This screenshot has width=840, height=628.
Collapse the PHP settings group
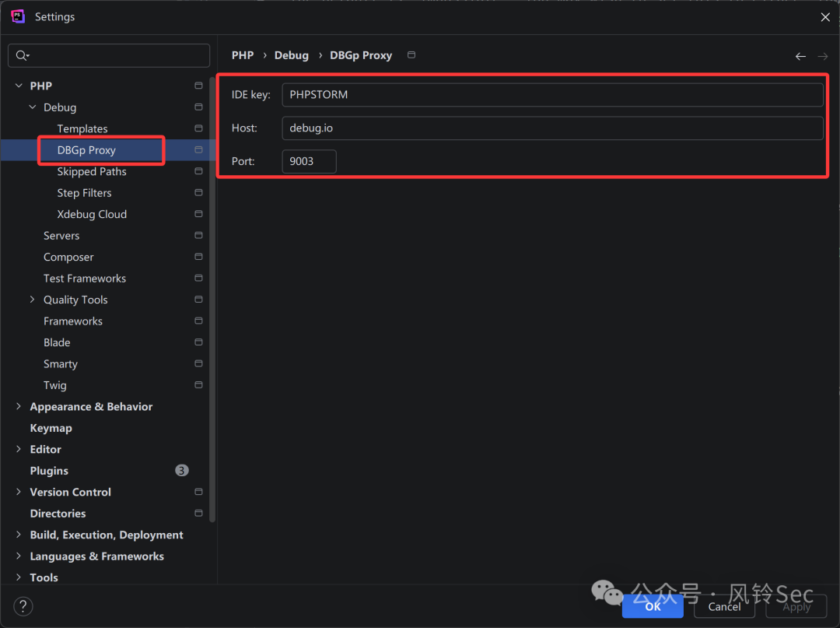point(19,86)
